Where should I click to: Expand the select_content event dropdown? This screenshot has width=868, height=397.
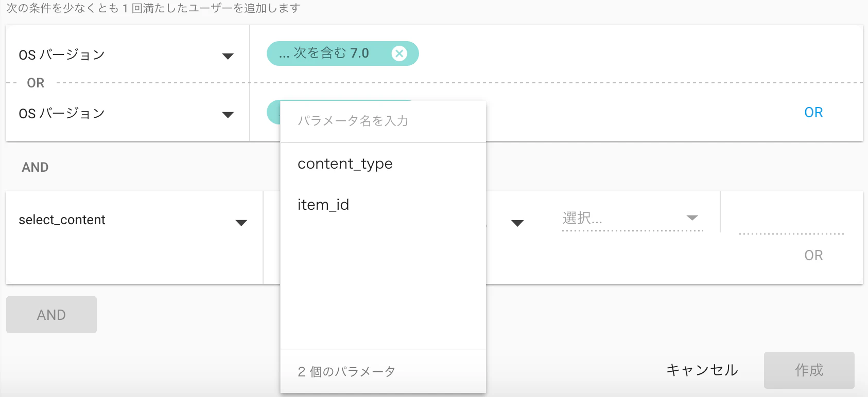pos(133,221)
